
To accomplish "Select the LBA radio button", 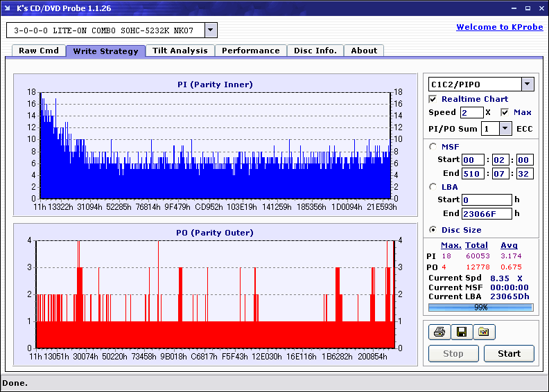I will click(433, 186).
